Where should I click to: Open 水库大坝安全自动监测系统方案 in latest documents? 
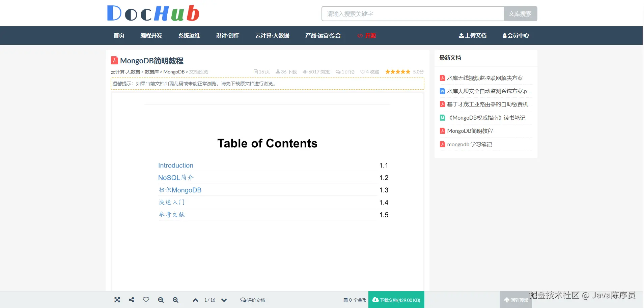pos(489,91)
